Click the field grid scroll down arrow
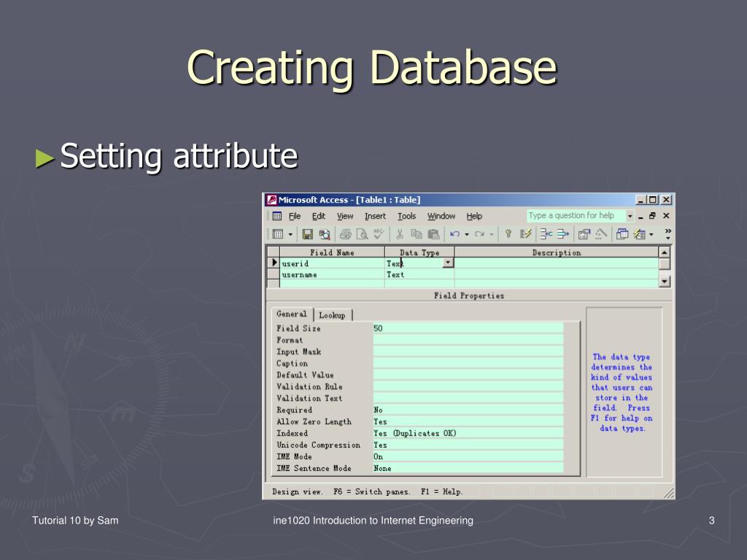Screen dimensions: 747x560 pyautogui.click(x=665, y=281)
